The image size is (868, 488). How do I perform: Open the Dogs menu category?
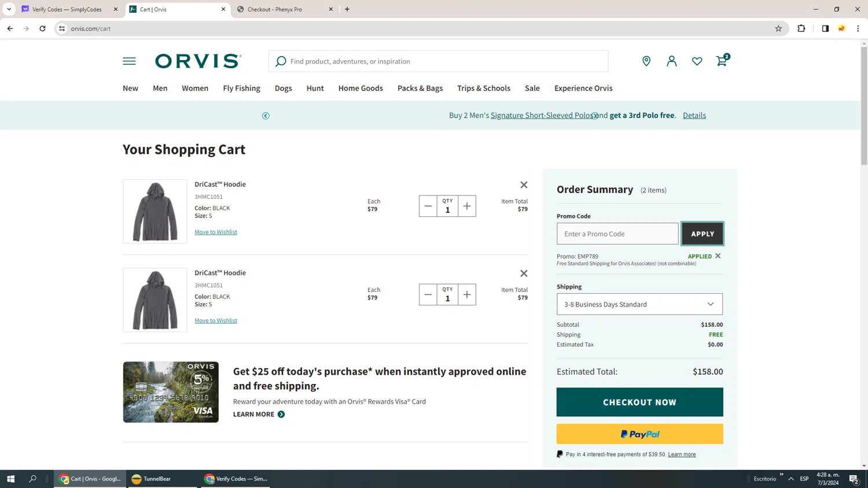point(284,88)
